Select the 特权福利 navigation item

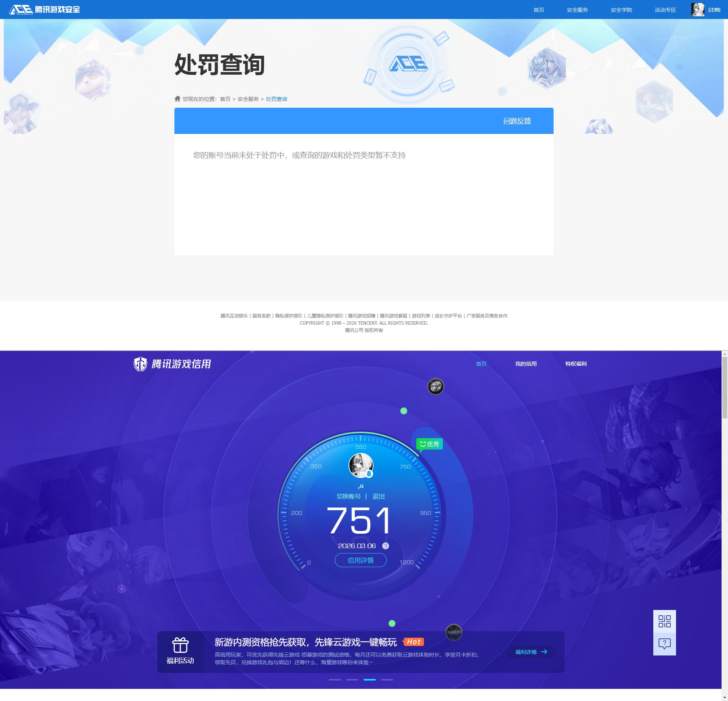[x=576, y=363]
